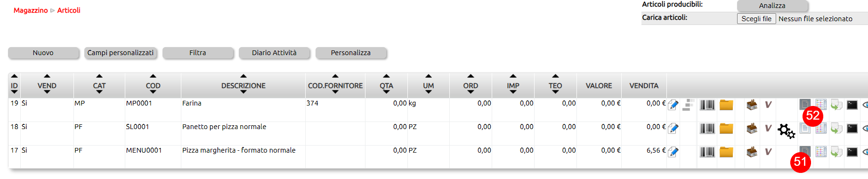This screenshot has width=868, height=179.
Task: Sort descending by COD down arrow
Action: click(153, 92)
